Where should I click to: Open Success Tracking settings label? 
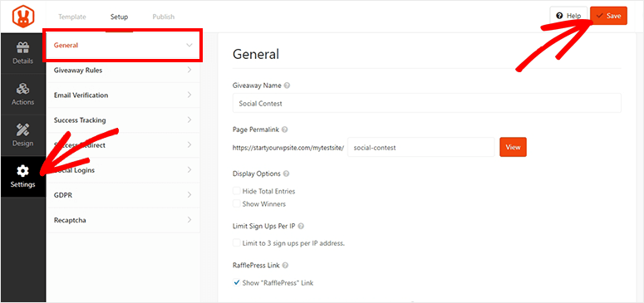tap(80, 120)
